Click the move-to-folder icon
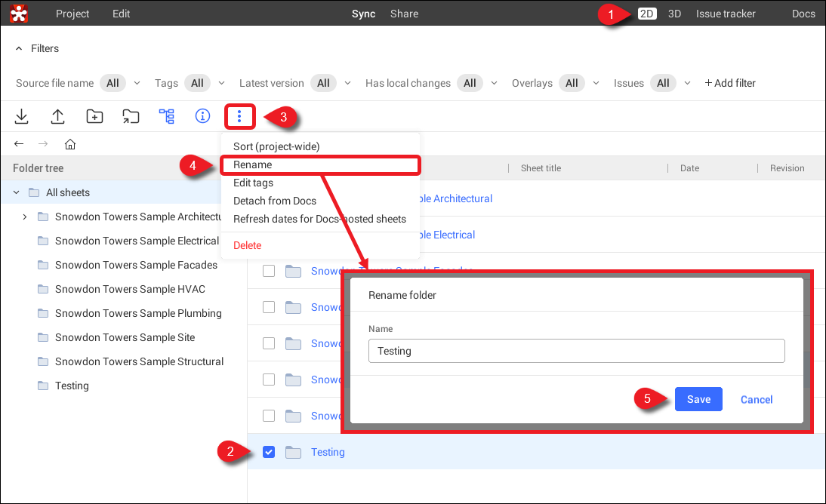This screenshot has width=826, height=504. tap(131, 116)
